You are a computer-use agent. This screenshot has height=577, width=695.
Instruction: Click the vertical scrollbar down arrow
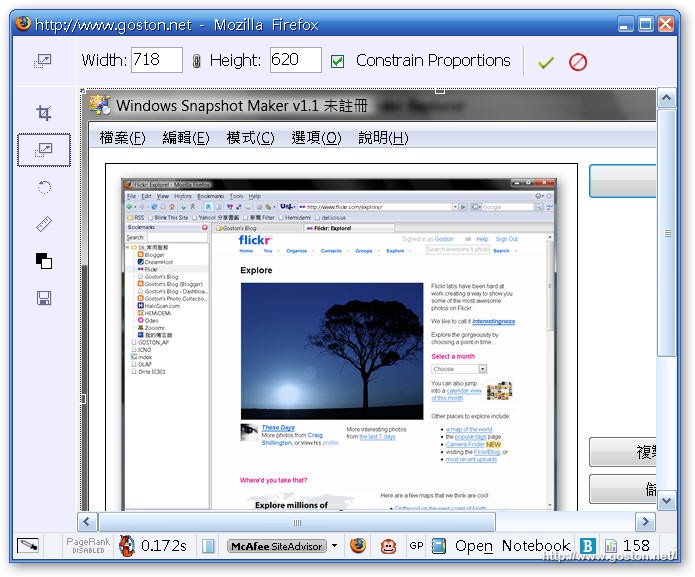[x=667, y=501]
